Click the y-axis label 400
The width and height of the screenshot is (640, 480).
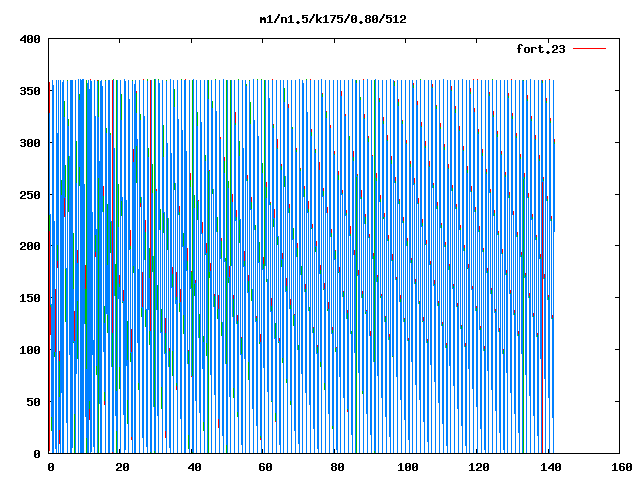[x=30, y=40]
